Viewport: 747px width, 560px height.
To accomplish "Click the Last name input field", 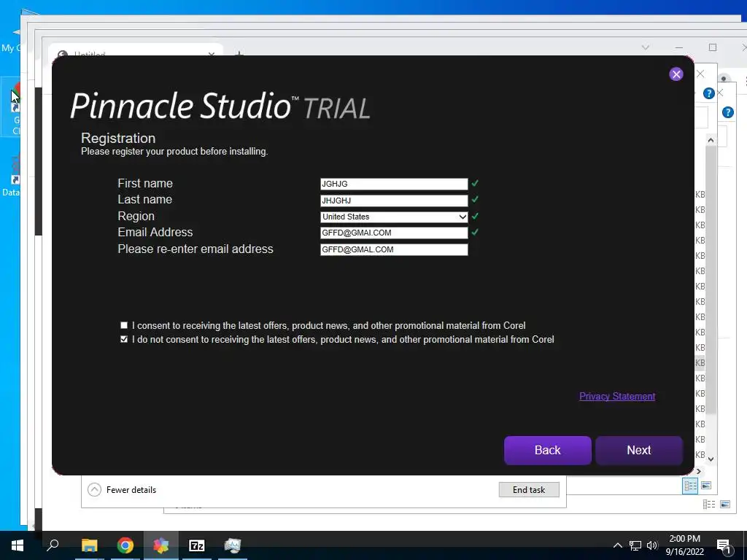I will click(394, 201).
